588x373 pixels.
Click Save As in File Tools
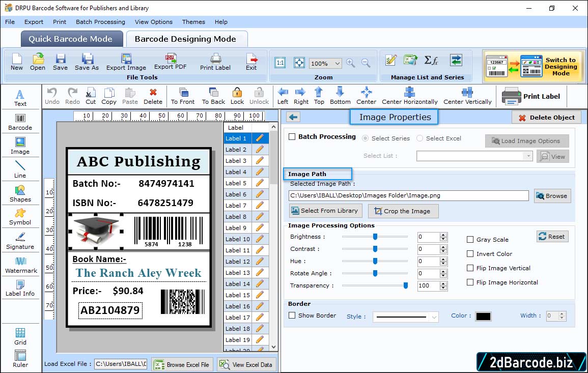click(87, 62)
